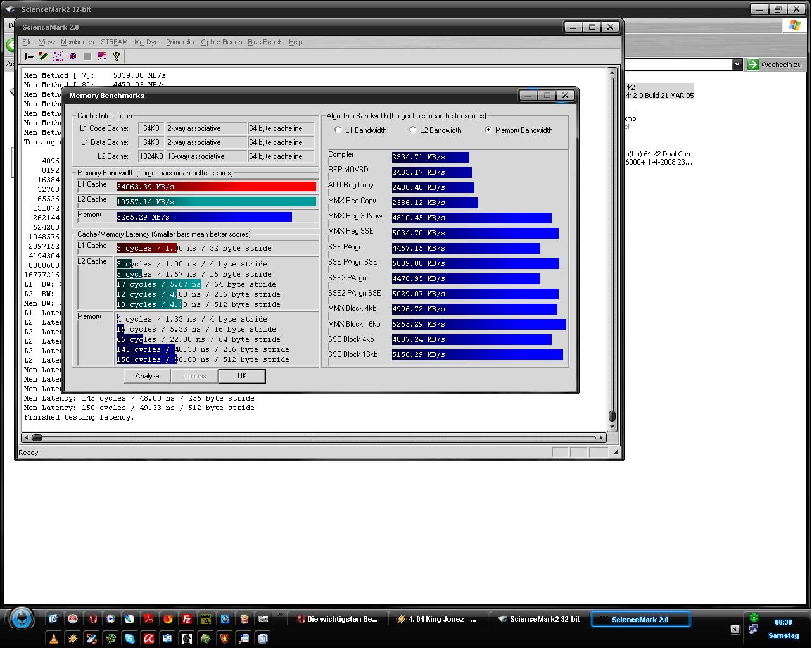Click the results chart toolbar icon

(102, 56)
